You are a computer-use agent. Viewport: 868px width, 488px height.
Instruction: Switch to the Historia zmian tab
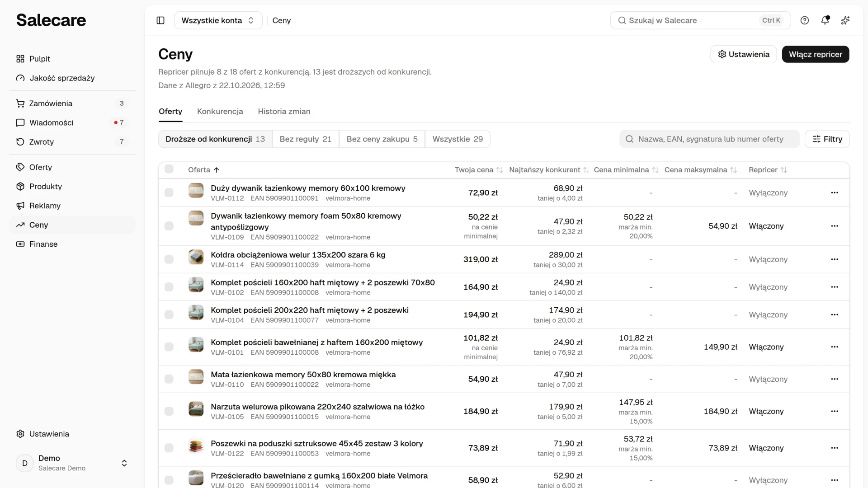tap(284, 112)
